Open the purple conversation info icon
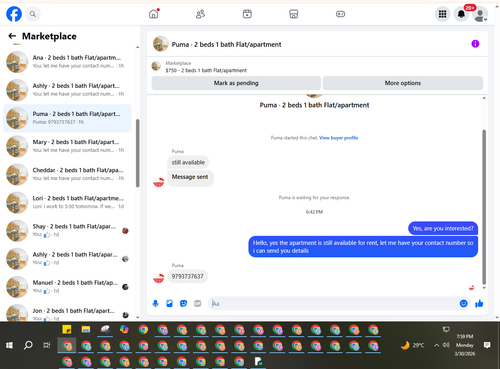 click(x=475, y=44)
